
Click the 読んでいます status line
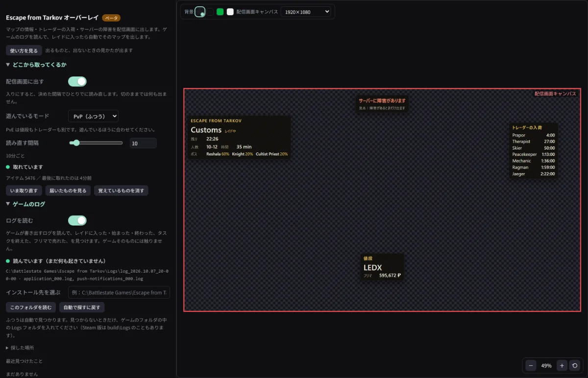tap(55, 261)
